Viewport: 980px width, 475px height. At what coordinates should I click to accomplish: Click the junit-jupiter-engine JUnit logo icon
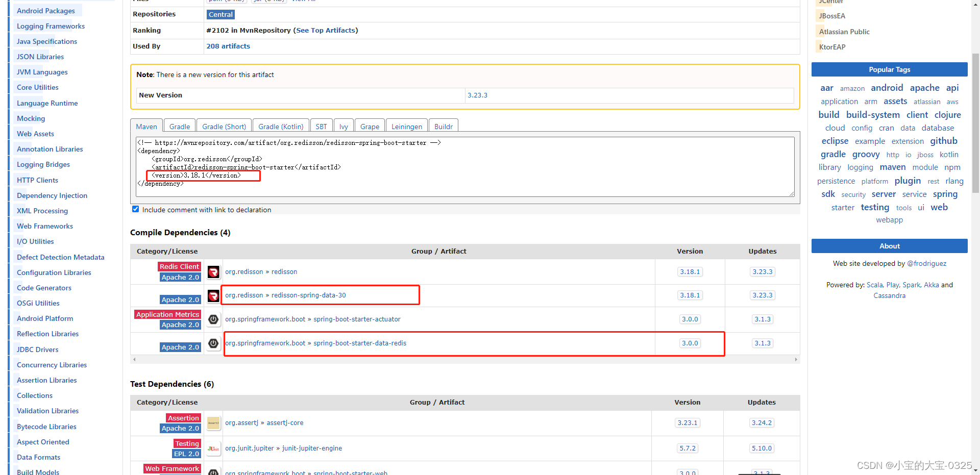213,448
